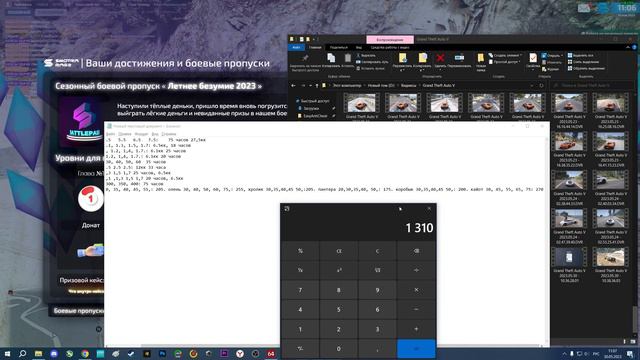
Task: Open taskbar search magnifier
Action: point(22,353)
